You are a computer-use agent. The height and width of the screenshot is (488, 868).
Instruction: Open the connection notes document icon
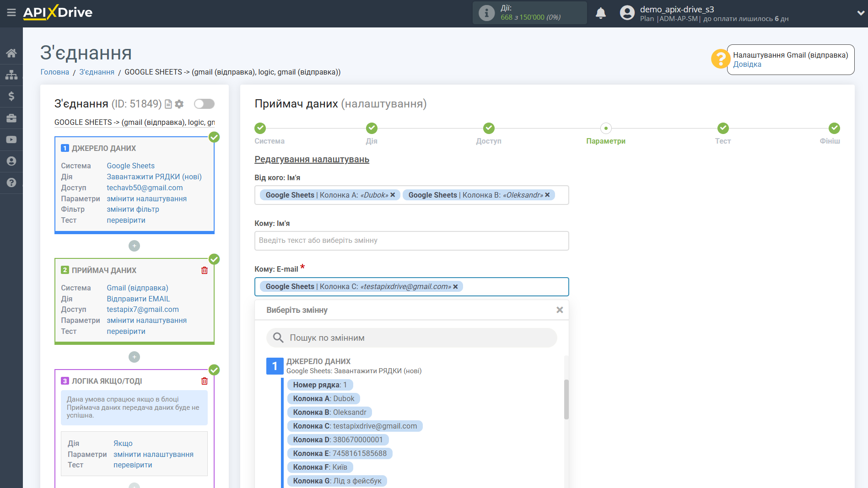(168, 104)
